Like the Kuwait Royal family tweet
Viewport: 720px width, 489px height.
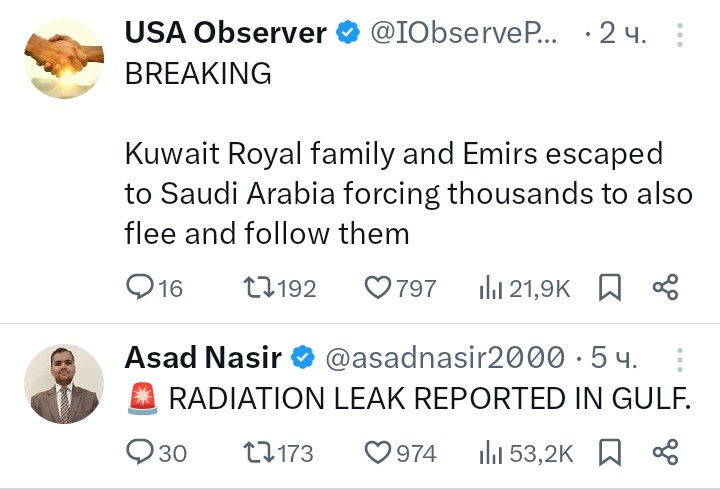pos(377,289)
